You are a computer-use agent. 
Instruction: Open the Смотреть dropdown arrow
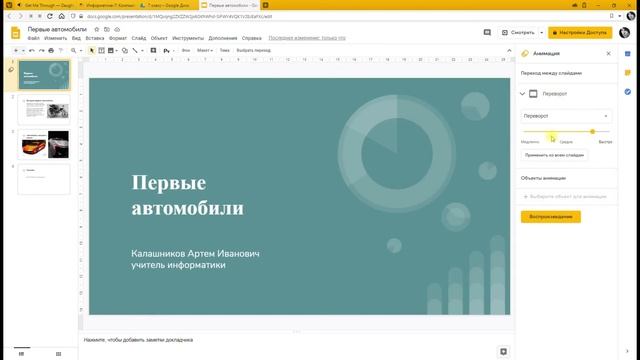click(542, 32)
